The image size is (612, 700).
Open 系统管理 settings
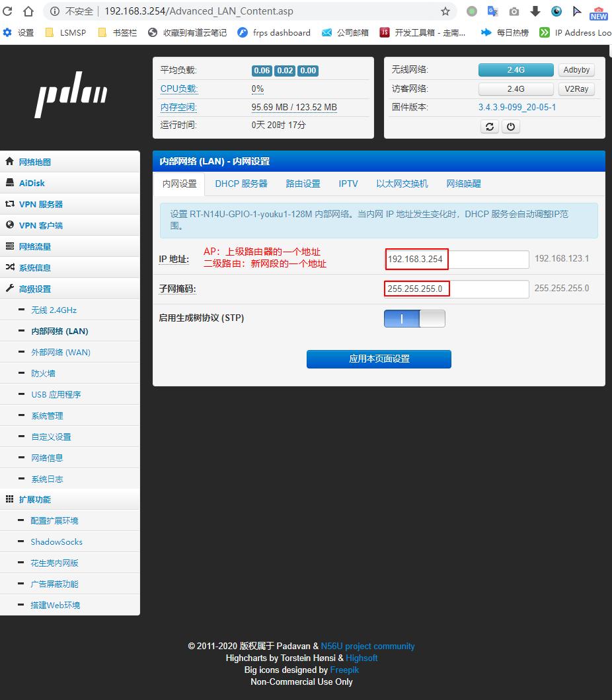(69, 415)
